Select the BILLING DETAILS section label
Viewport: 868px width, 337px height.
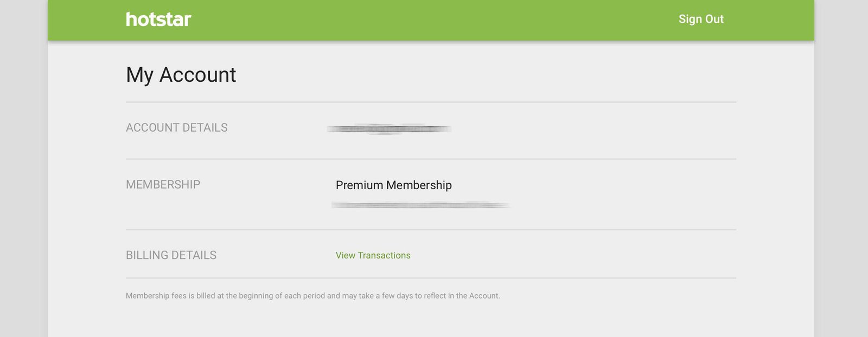click(x=171, y=255)
